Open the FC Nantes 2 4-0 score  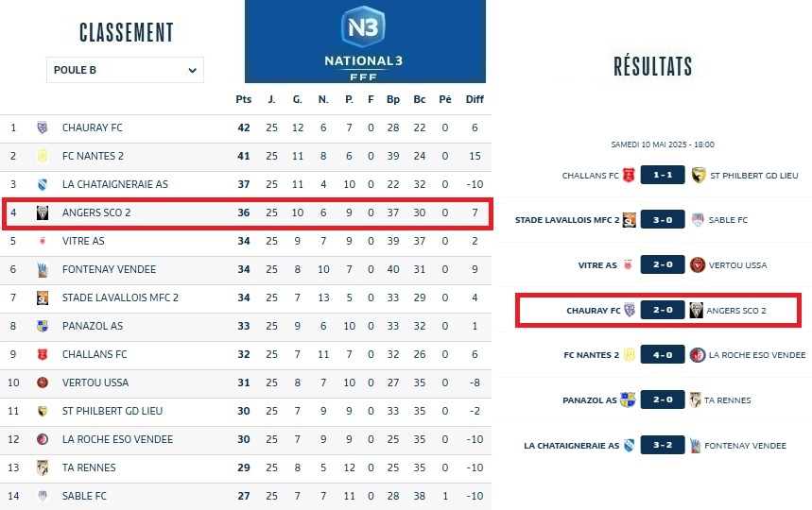click(663, 355)
